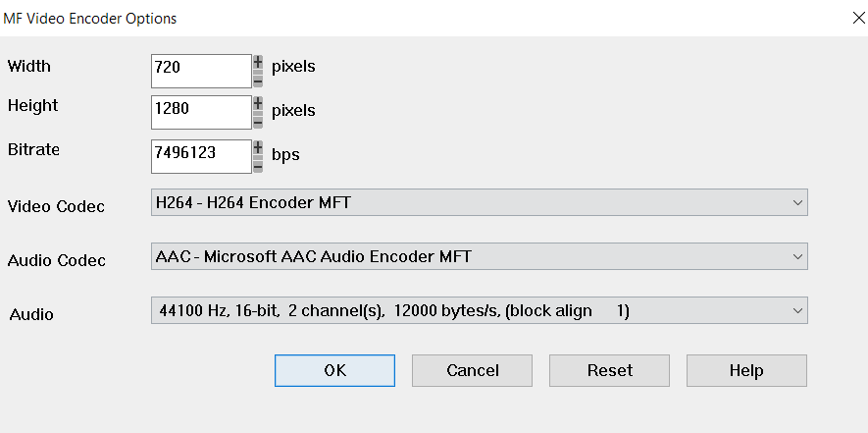868x433 pixels.
Task: Decrease Height using the minus stepper
Action: tap(258, 121)
